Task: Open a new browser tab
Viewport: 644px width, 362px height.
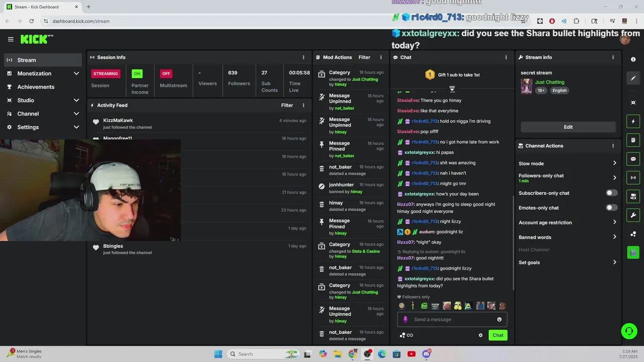Action: click(x=89, y=7)
